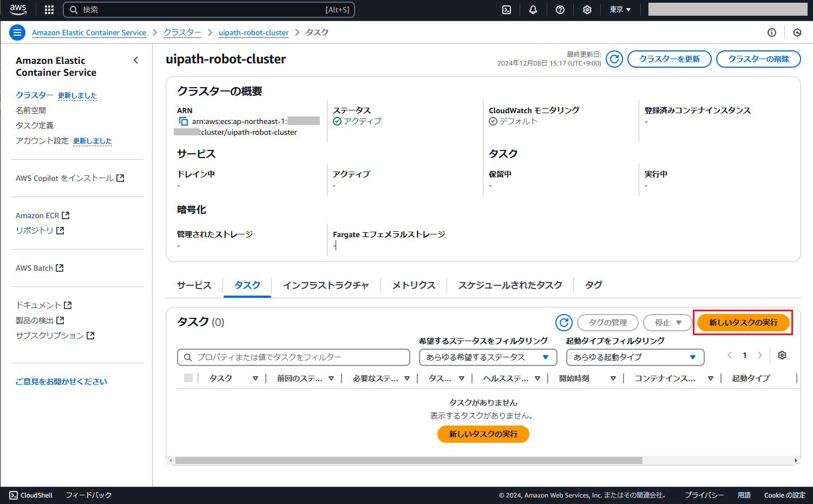Click the クラスターを更新 button
Screen dimensions: 813x504
tap(670, 59)
